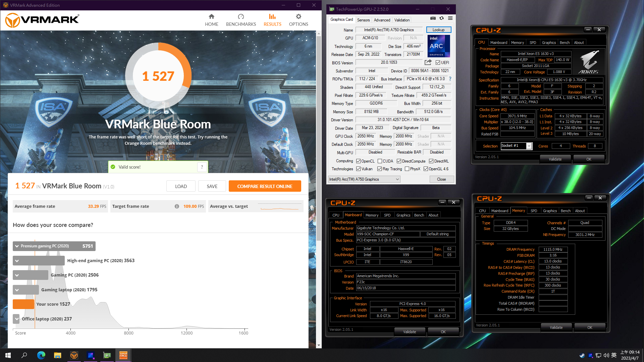
Task: Take a GPU-Z screenshot with camera icon
Action: click(433, 18)
